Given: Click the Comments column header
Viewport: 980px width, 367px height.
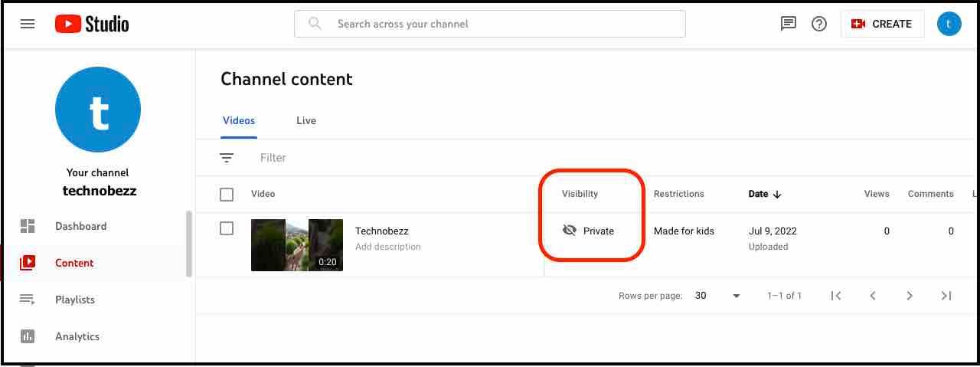Looking at the screenshot, I should tap(931, 194).
